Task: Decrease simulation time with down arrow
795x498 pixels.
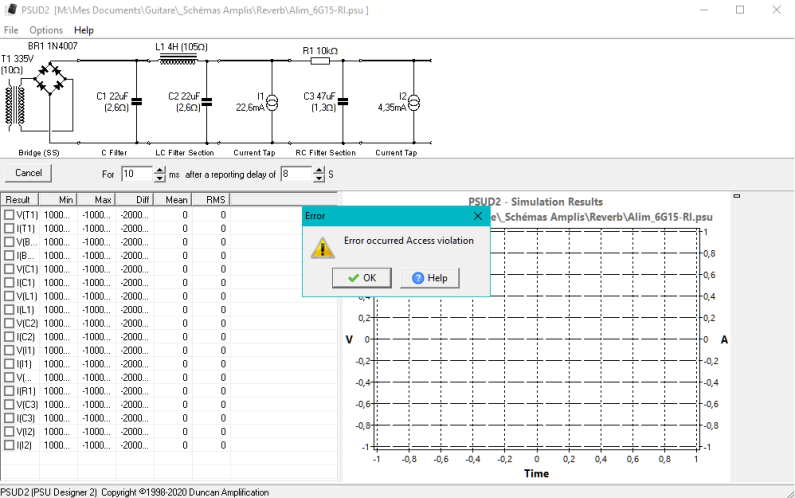Action: tap(159, 178)
